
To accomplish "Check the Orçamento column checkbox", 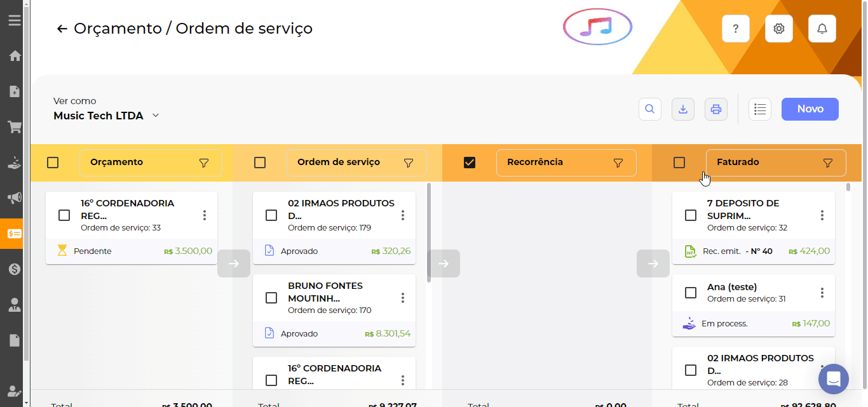I will point(53,163).
